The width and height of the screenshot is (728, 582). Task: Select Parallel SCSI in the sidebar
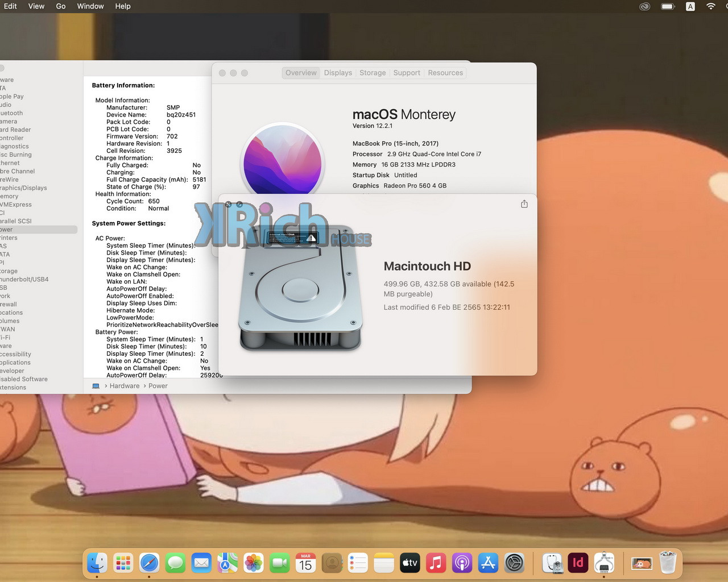tap(16, 221)
